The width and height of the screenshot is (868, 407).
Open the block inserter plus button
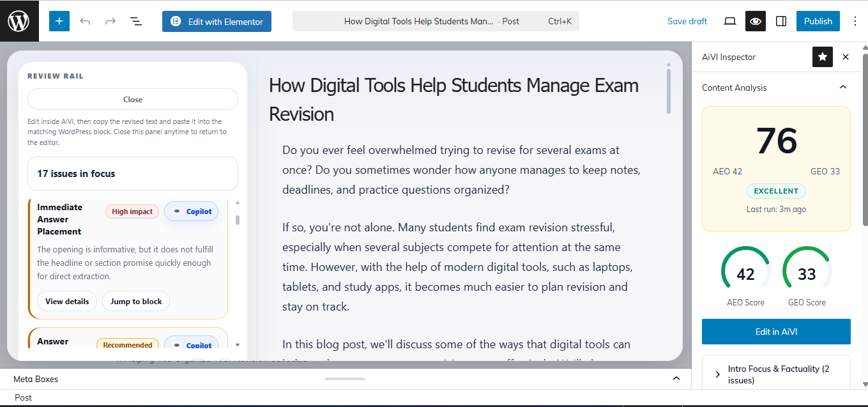[x=59, y=21]
